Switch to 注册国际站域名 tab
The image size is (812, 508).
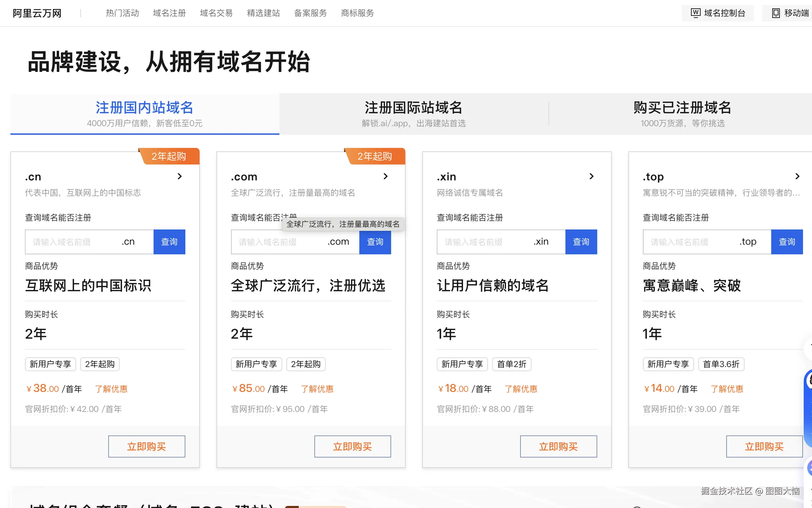(x=414, y=107)
